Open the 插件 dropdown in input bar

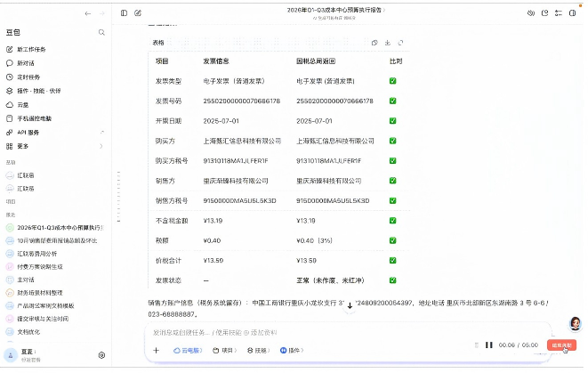tap(292, 351)
